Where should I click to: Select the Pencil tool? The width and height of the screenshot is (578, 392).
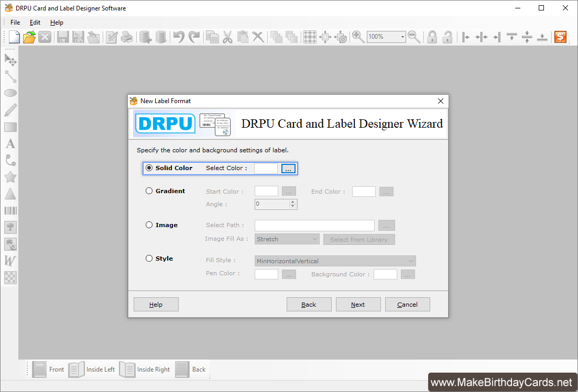pyautogui.click(x=10, y=110)
